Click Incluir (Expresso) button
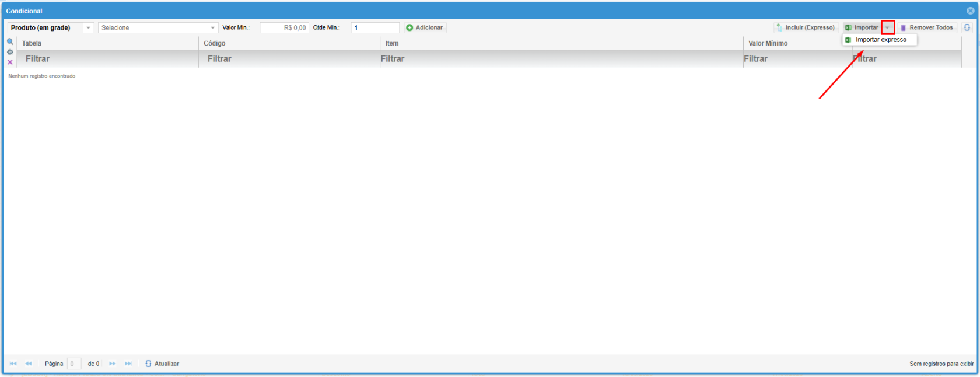The image size is (980, 377). (x=806, y=27)
